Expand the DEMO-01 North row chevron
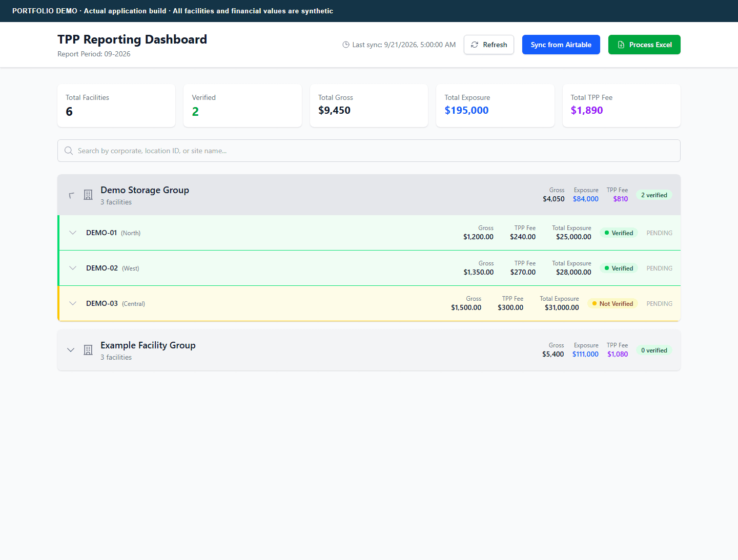 tap(73, 233)
